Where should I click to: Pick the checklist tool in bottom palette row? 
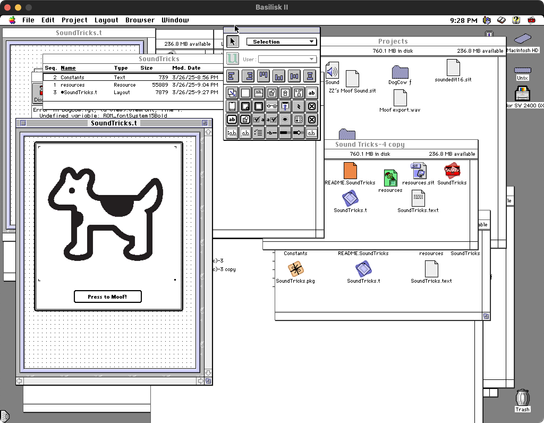click(x=258, y=133)
